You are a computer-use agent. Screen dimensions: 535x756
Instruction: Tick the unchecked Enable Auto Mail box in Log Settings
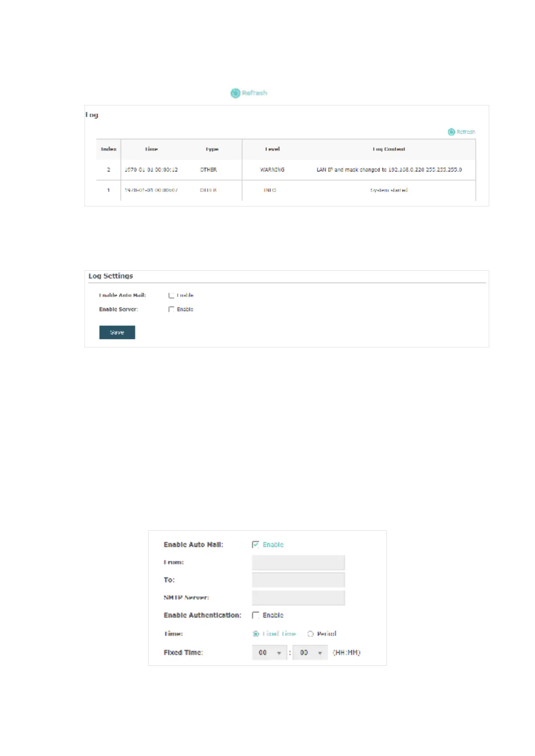(171, 295)
